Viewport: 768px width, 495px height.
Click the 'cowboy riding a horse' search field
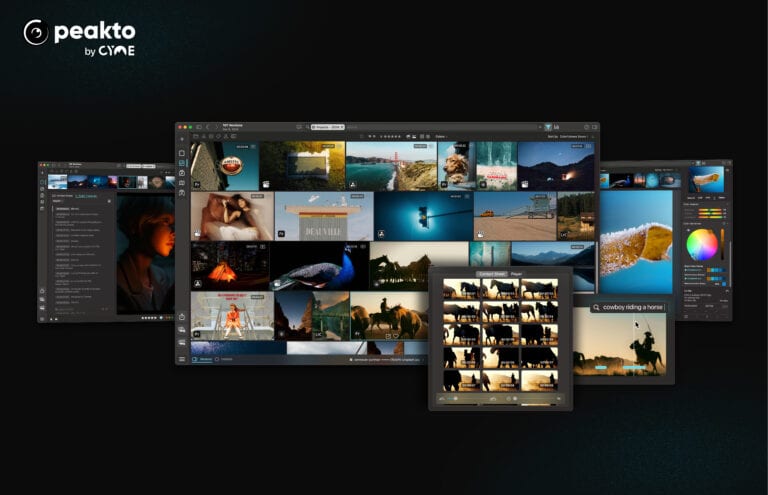point(628,308)
